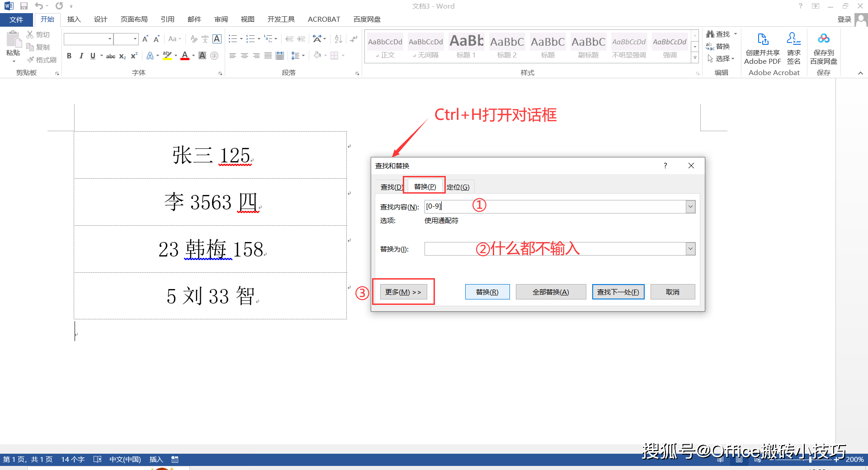Switch to 查找(D) dialog tab
Screen dimensions: 868x470
coord(391,187)
